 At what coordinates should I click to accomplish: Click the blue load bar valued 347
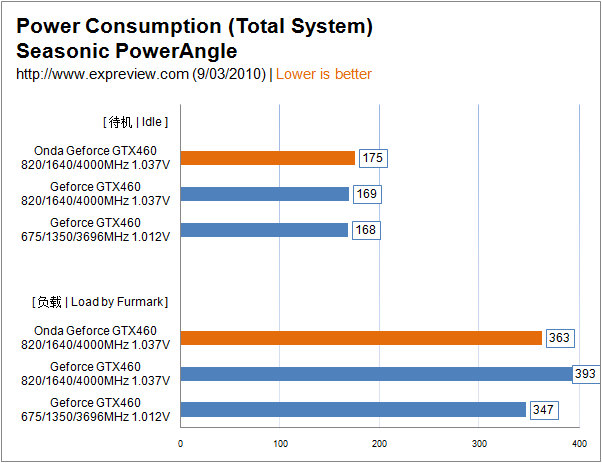click(x=353, y=410)
